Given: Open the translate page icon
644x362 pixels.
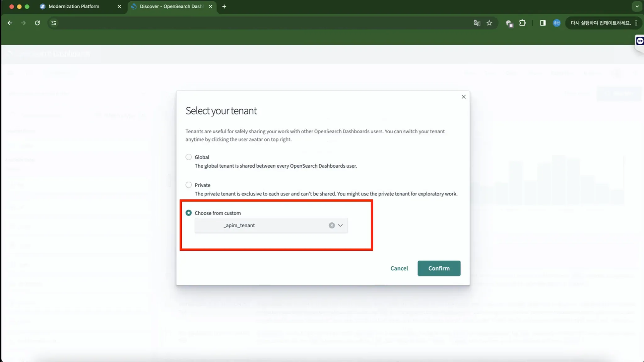Looking at the screenshot, I should [x=477, y=23].
